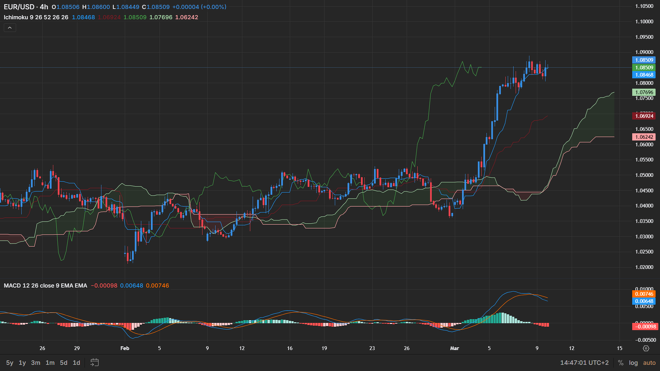Click the blue 0.00648 MACD axis label

tap(644, 301)
